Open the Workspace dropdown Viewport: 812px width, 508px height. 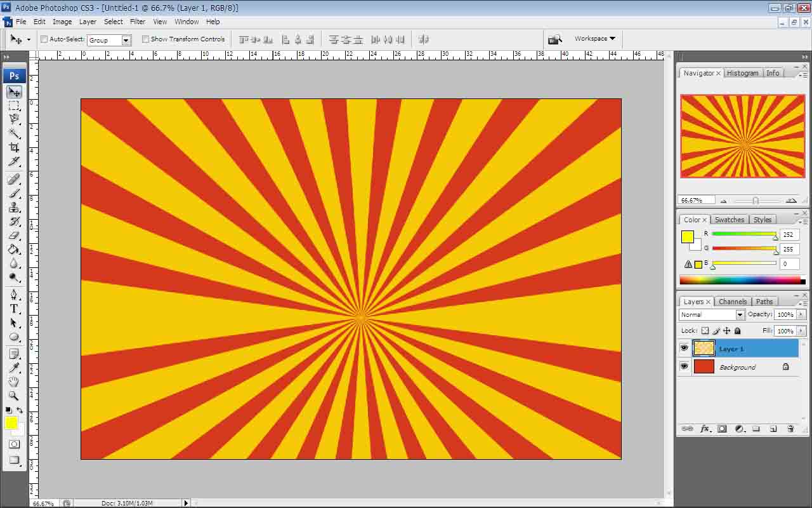tap(594, 39)
